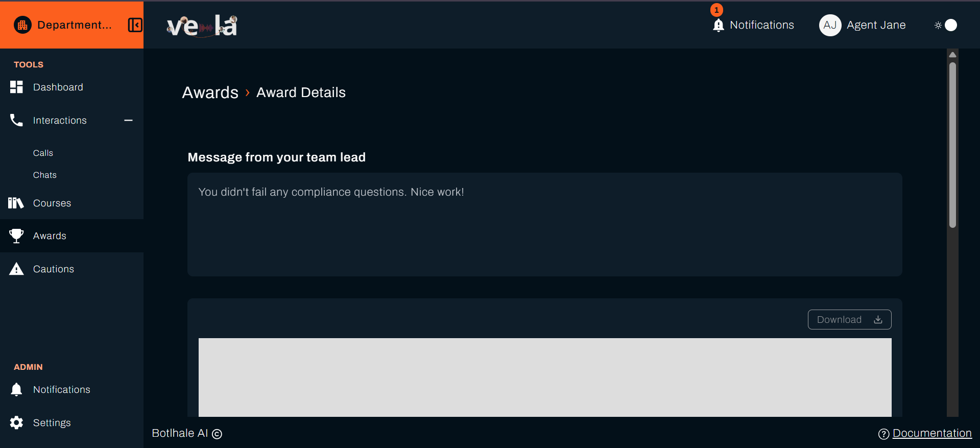The height and width of the screenshot is (448, 980).
Task: Click the AJ avatar circle
Action: click(830, 25)
